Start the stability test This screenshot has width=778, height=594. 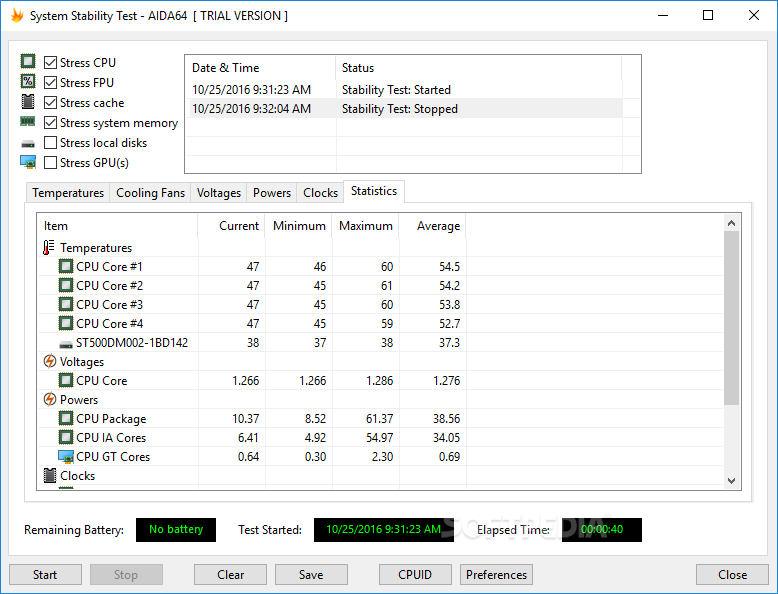[45, 575]
